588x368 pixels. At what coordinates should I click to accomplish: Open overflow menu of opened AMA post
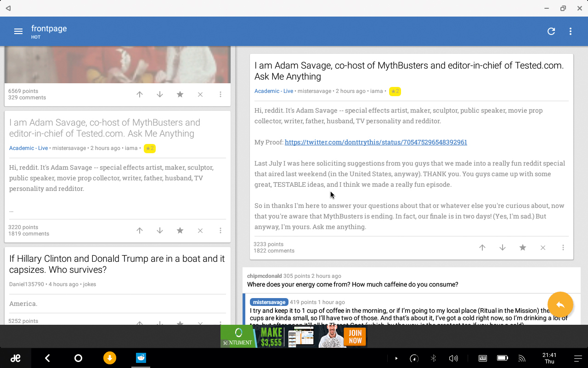tap(563, 247)
